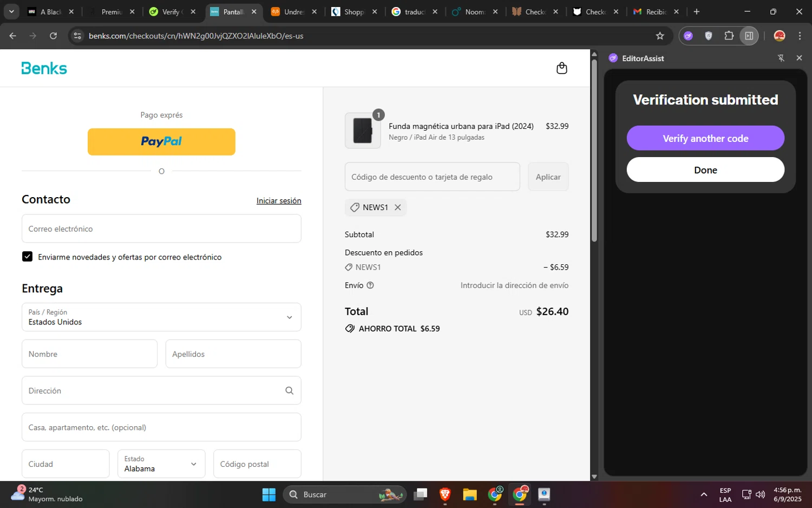Viewport: 812px width, 508px height.
Task: Switch to the Verify tab
Action: (172, 12)
